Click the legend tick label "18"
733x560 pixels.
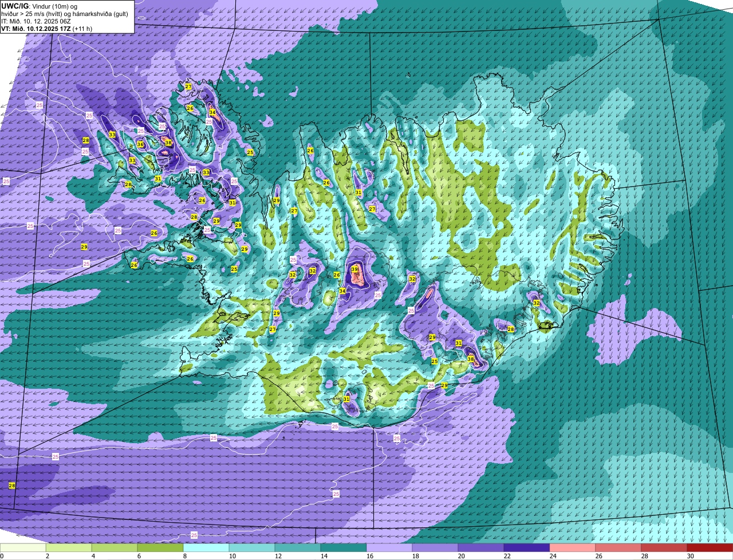[415, 556]
